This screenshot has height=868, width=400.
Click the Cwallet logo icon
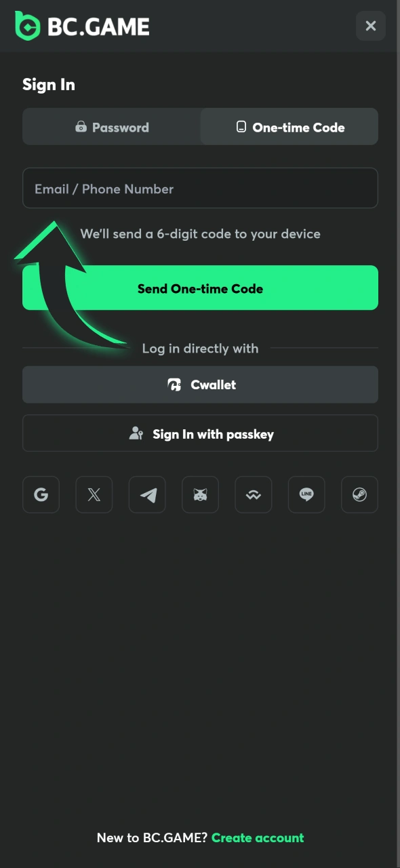[174, 384]
